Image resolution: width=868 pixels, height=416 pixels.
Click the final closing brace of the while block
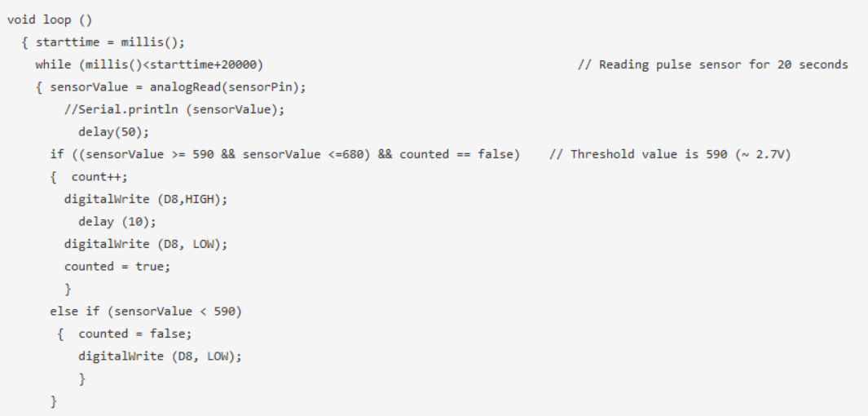(x=54, y=401)
